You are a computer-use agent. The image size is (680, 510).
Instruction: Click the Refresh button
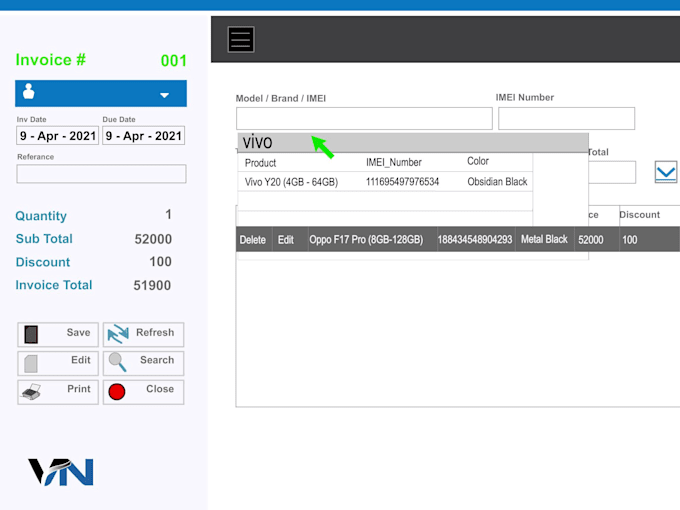click(144, 334)
